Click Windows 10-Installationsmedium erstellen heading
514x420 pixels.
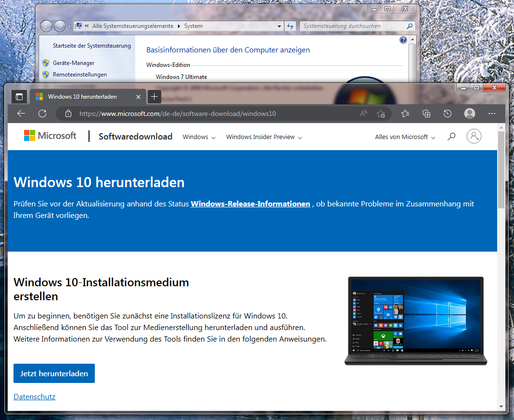[x=101, y=289]
